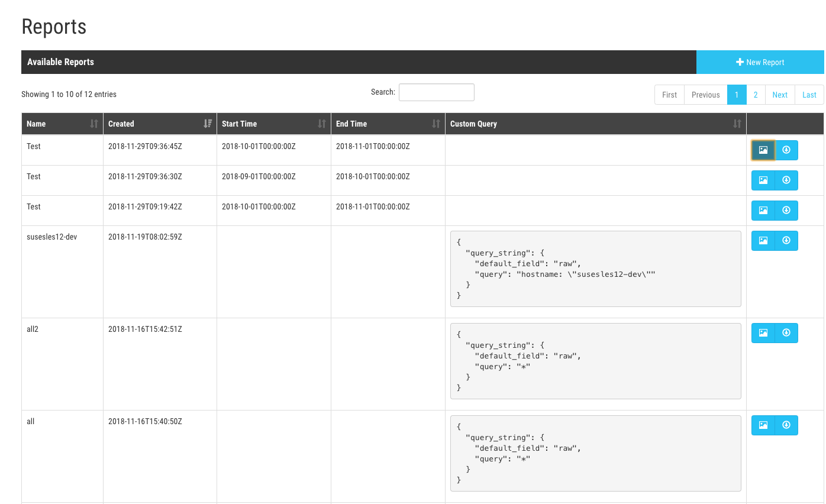Jump to the Last page
The image size is (826, 504).
coord(809,95)
